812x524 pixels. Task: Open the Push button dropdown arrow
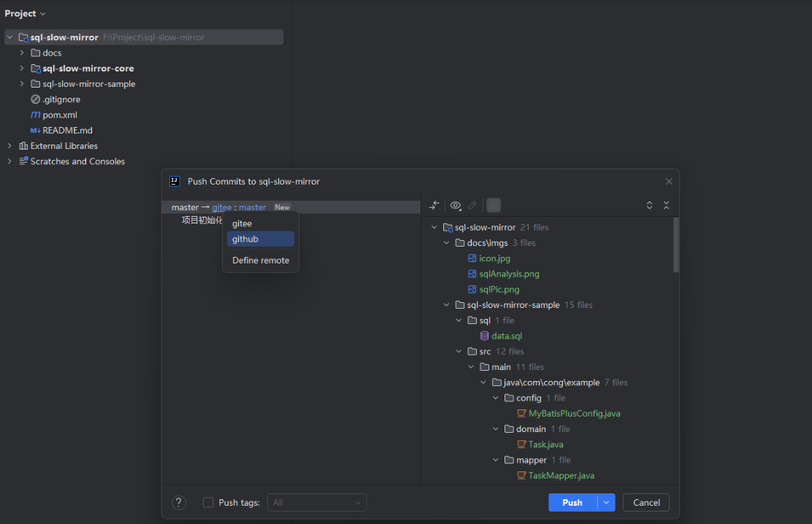(x=607, y=502)
